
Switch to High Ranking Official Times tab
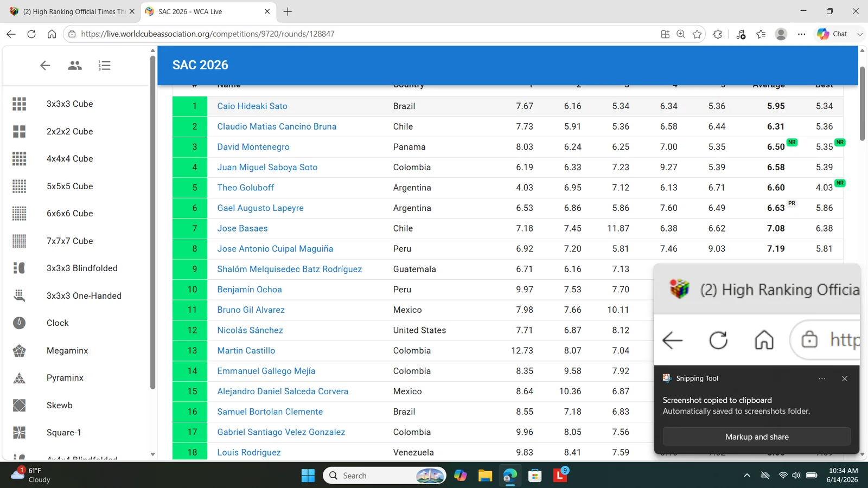click(x=72, y=11)
